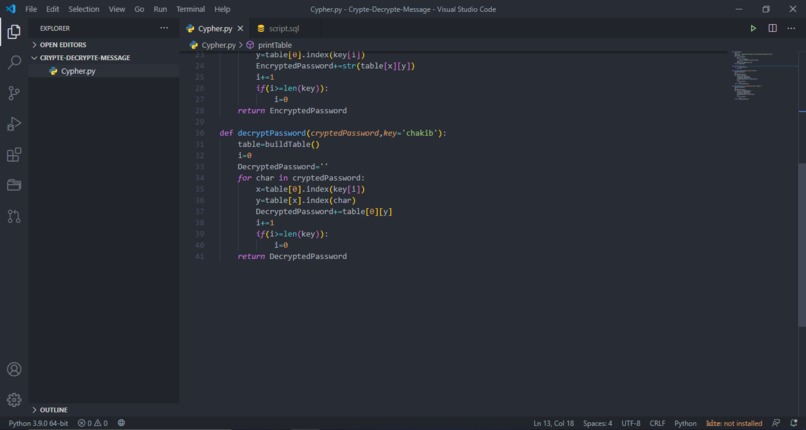Open the Source Control view

(x=14, y=93)
